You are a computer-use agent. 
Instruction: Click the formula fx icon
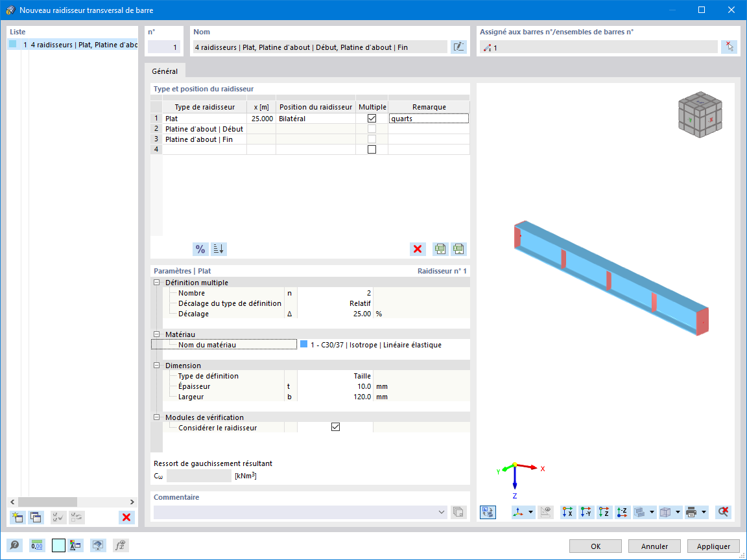121,545
